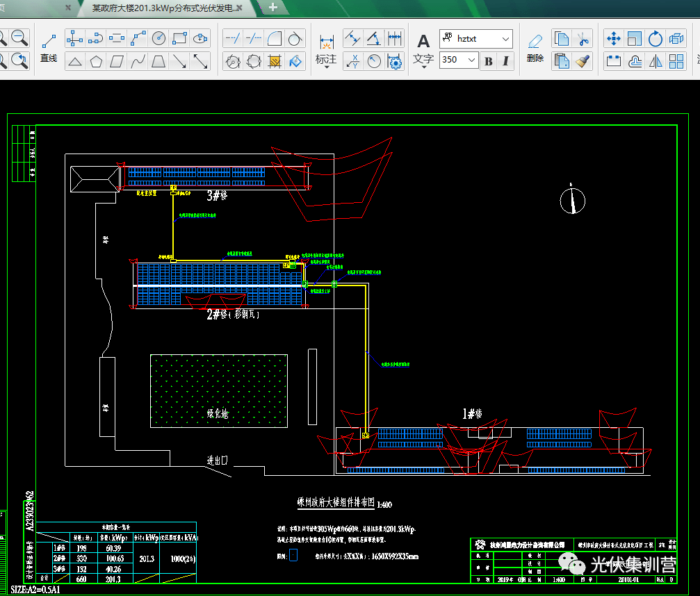Toggle bold text formatting
700x596 pixels.
[x=489, y=60]
